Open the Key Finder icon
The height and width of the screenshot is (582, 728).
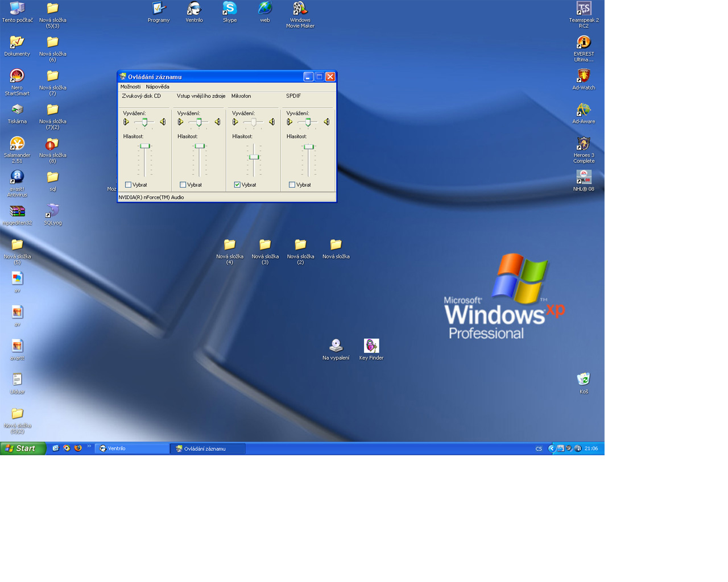click(371, 346)
